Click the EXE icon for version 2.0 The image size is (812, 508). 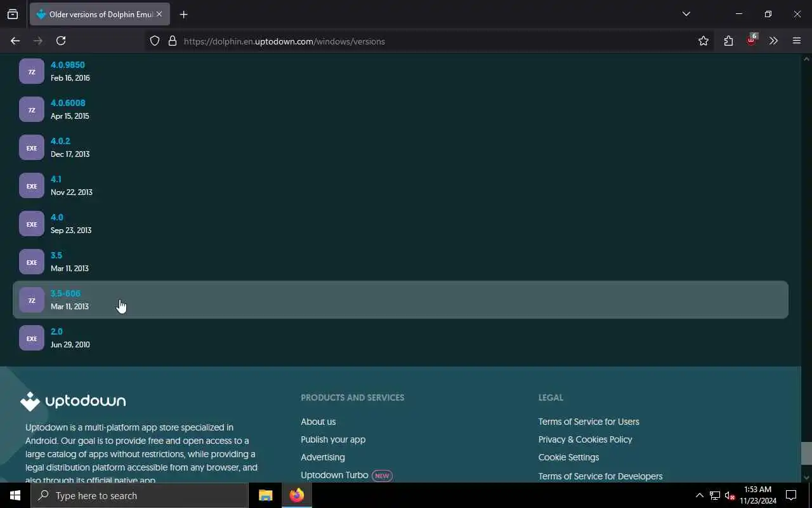coord(32,338)
